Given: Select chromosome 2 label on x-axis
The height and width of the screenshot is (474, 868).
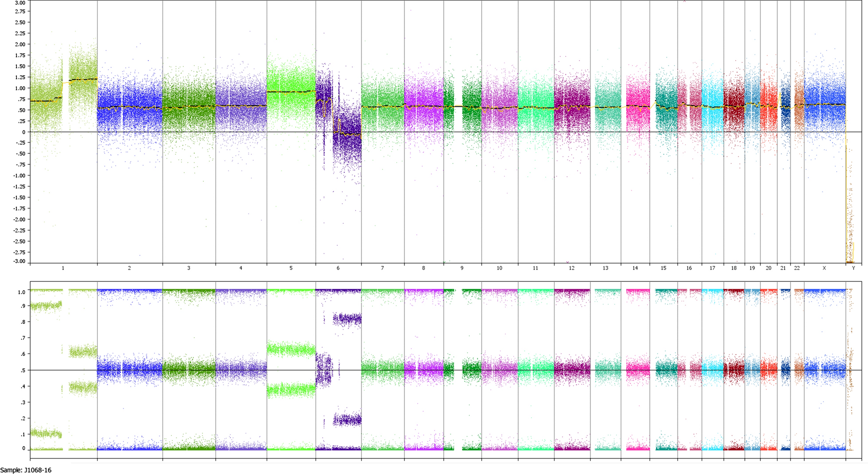Looking at the screenshot, I should pyautogui.click(x=129, y=268).
